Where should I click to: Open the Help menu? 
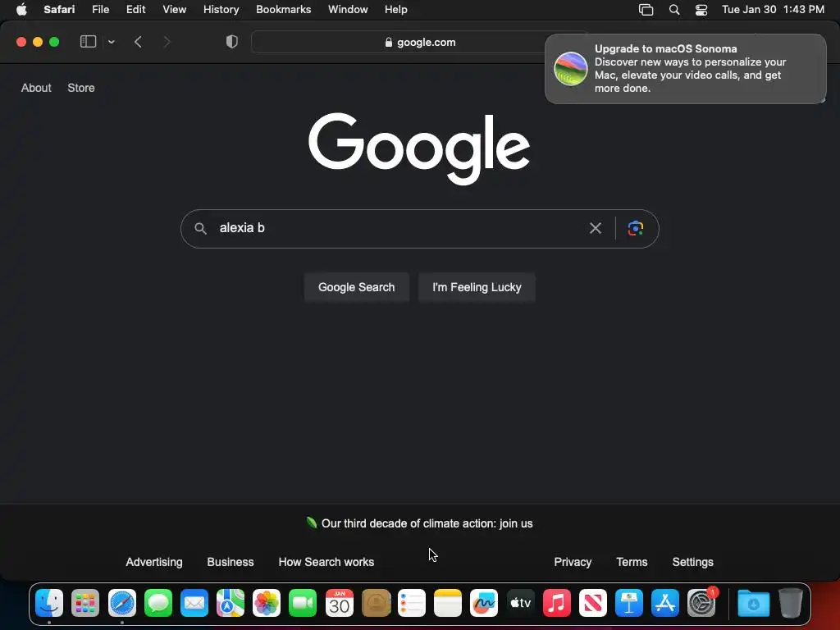coord(396,10)
